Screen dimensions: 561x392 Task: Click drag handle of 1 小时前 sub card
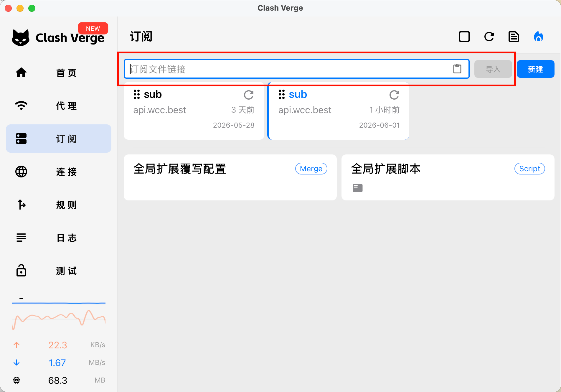pos(282,94)
